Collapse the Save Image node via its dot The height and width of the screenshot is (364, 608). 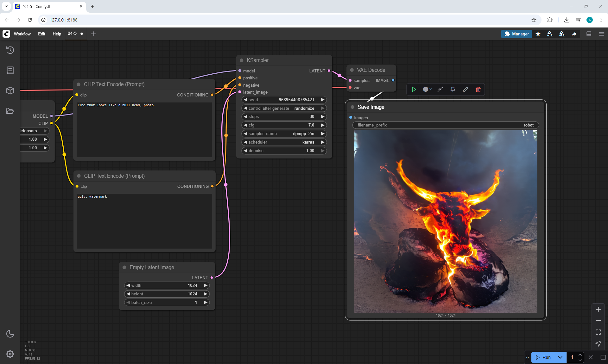pyautogui.click(x=352, y=107)
